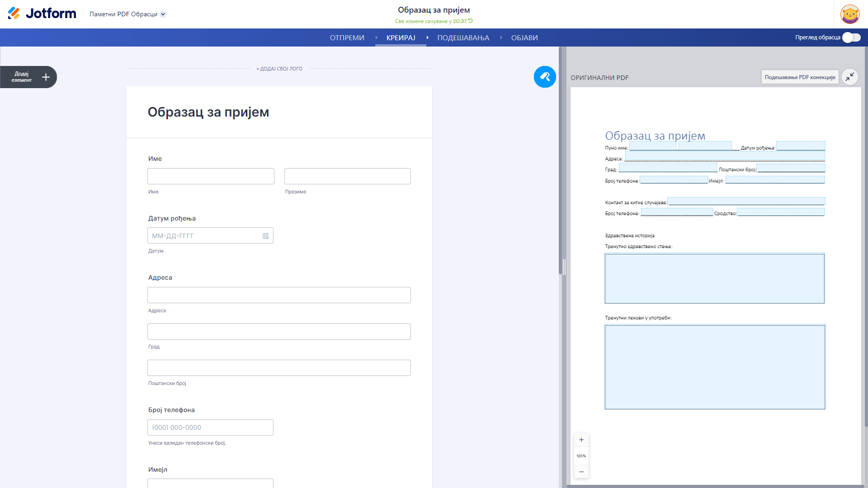This screenshot has height=488, width=868.
Task: Expand the Паметни PDF Обрасци dropdown
Action: coord(163,14)
